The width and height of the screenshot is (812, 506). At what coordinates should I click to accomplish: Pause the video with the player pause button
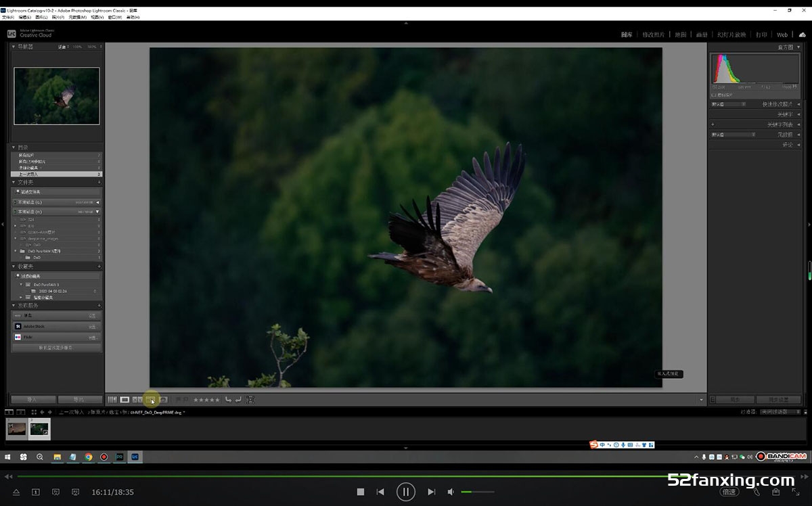[406, 492]
